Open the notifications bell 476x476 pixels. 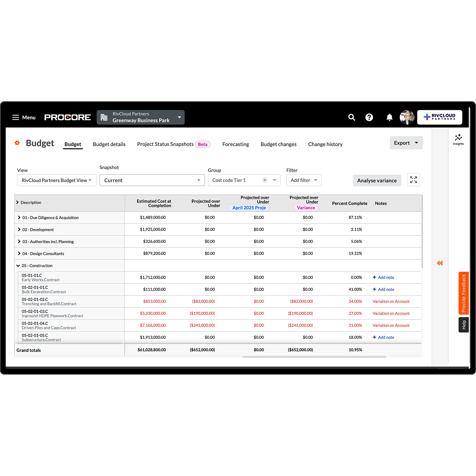click(x=390, y=117)
